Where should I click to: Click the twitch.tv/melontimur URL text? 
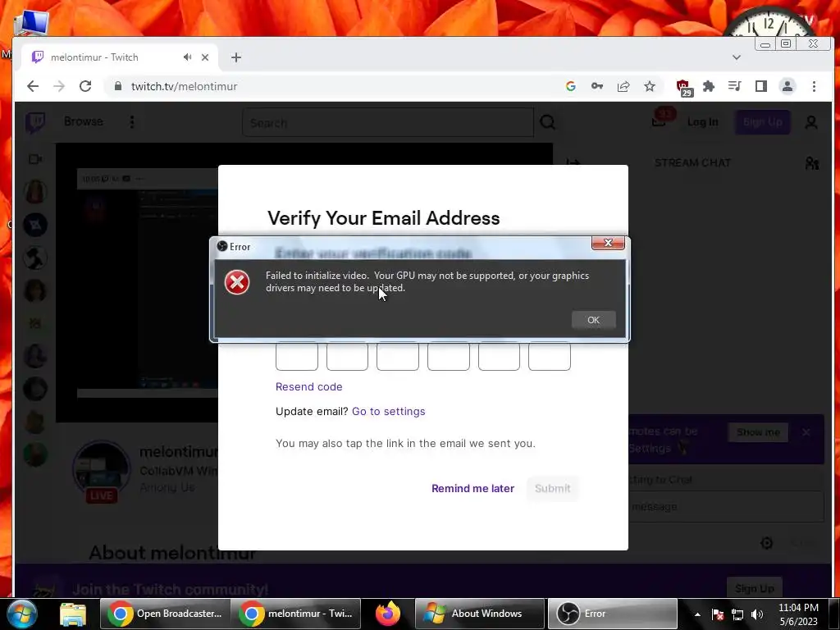click(x=184, y=86)
